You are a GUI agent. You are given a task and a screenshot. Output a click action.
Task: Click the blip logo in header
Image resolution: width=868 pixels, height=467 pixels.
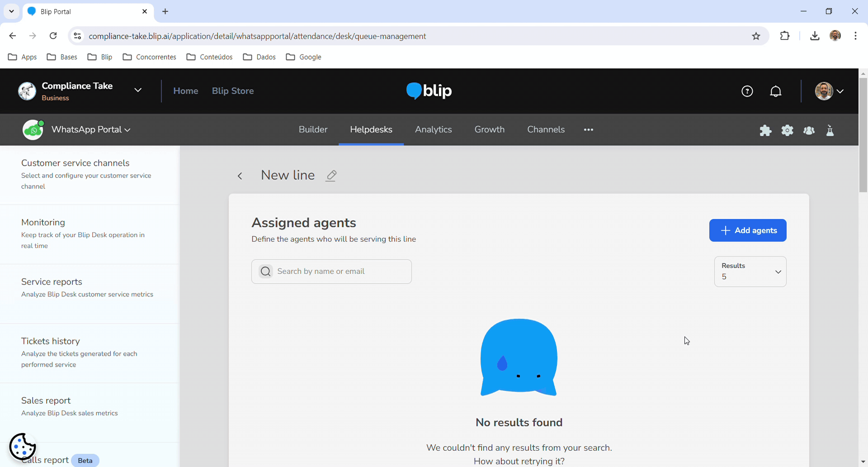click(429, 91)
